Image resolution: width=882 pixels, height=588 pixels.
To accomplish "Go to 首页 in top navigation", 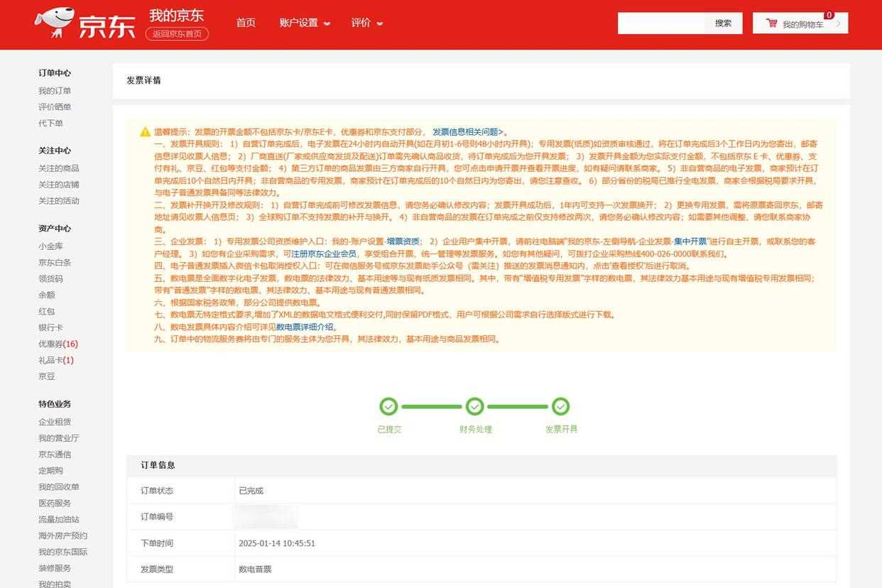I will (246, 23).
